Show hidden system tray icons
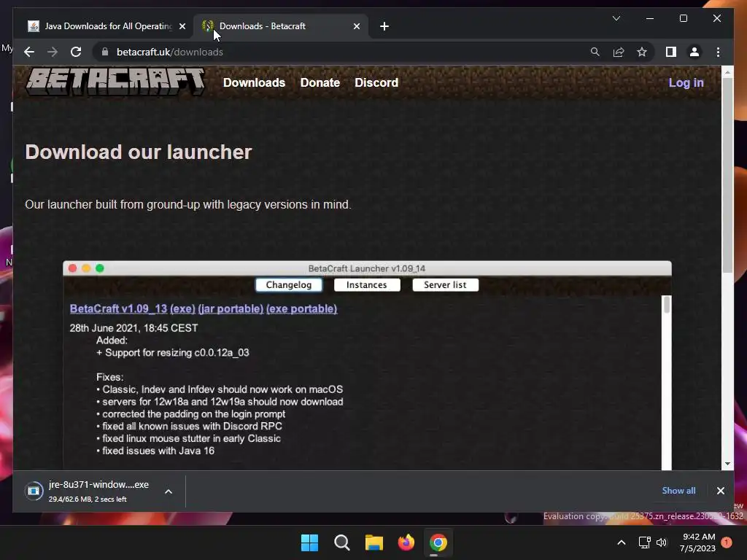 click(x=622, y=542)
